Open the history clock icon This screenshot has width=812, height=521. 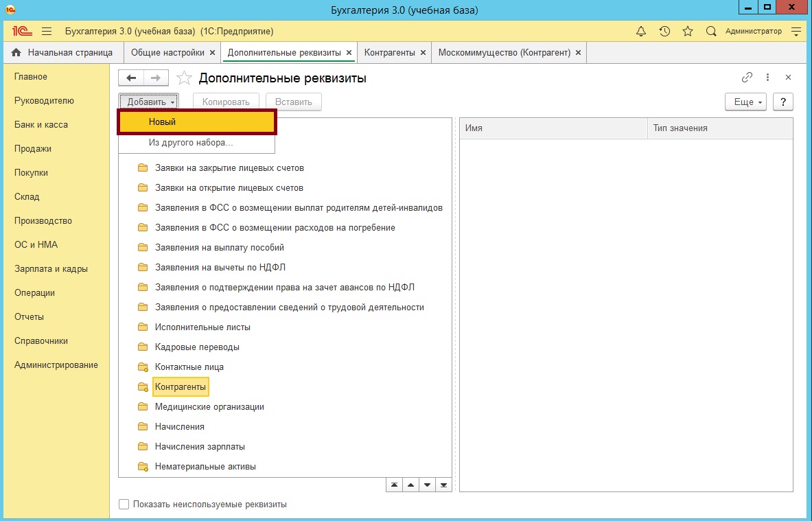[664, 32]
